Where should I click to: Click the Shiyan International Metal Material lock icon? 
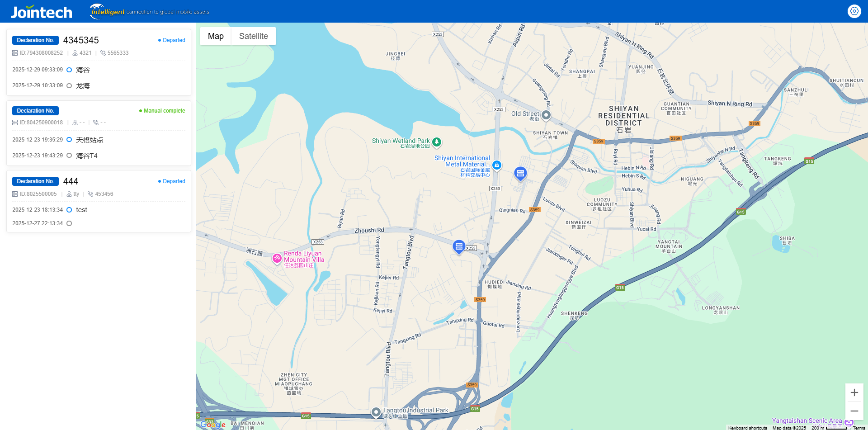497,165
